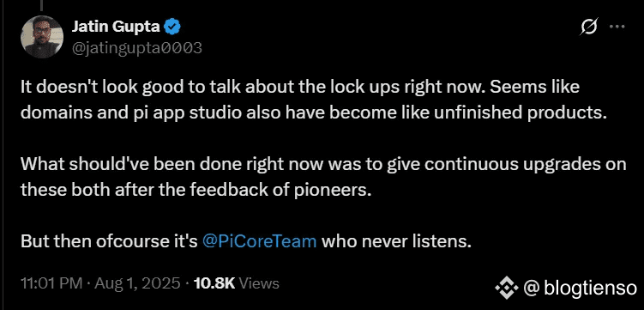This screenshot has width=644, height=310.
Task: Click the paragraph about continuous upgrades
Action: [x=323, y=177]
